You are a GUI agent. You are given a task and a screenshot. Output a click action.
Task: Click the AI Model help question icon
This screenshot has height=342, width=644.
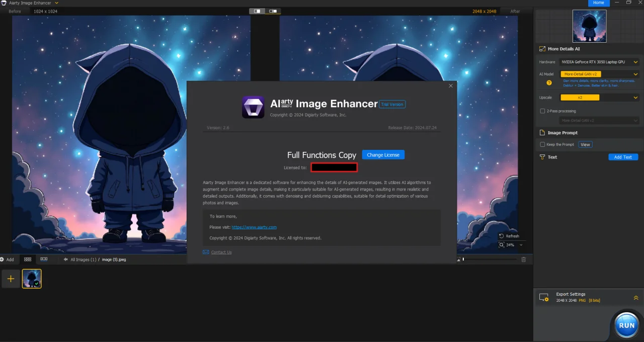[549, 82]
